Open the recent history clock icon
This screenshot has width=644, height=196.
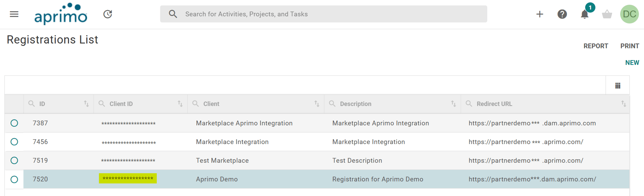pos(108,14)
